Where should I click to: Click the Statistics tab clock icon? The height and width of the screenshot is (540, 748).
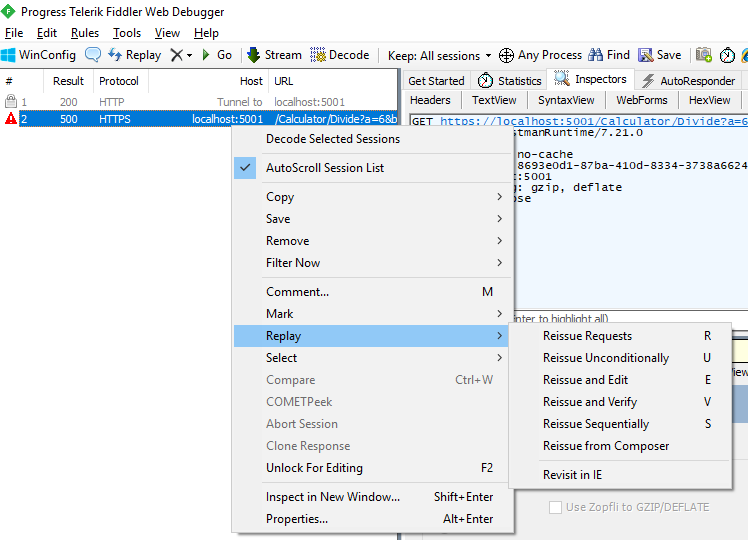point(485,81)
